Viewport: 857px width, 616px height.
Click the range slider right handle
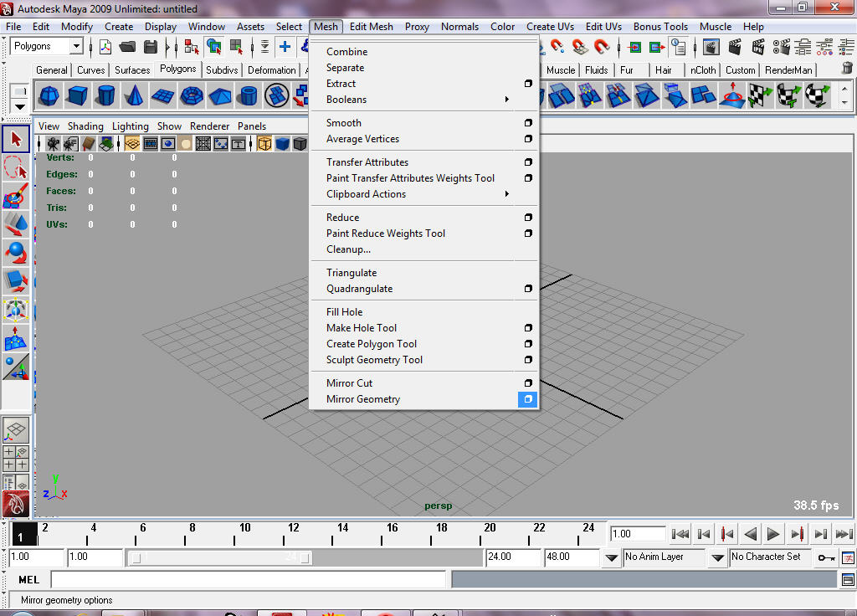click(305, 558)
